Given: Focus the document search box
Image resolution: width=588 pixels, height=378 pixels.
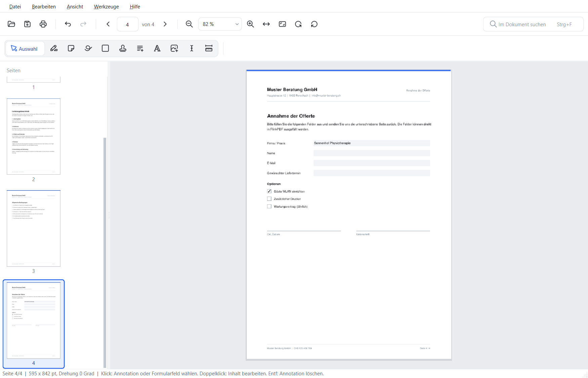Looking at the screenshot, I should [533, 24].
